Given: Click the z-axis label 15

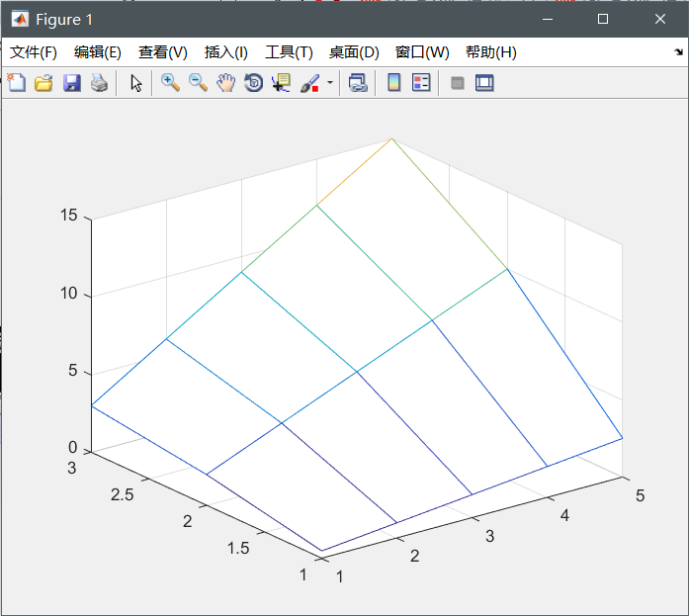Looking at the screenshot, I should pos(68,216).
